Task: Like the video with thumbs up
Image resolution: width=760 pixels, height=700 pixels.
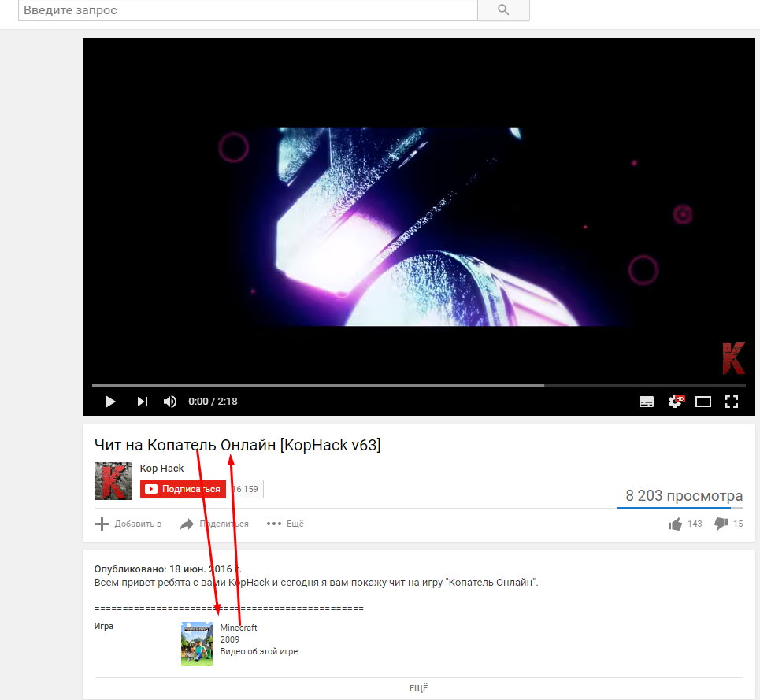Action: (685, 524)
